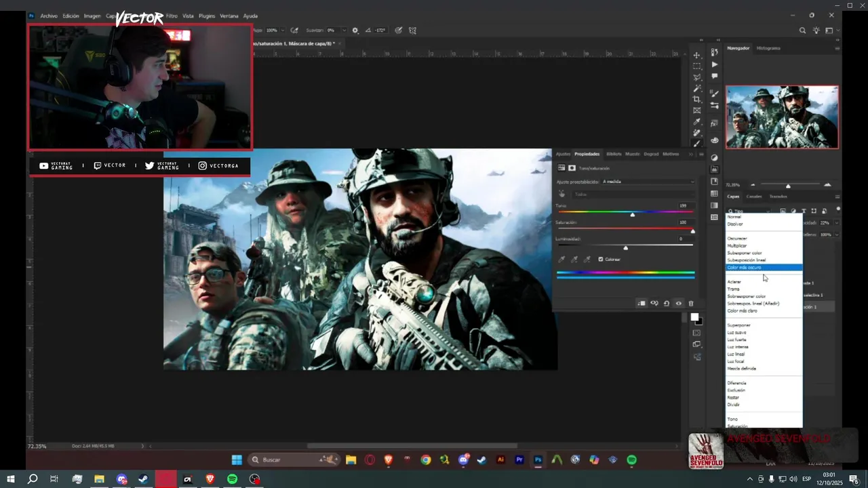
Task: Open the Todos channel range dropdown
Action: click(x=633, y=195)
